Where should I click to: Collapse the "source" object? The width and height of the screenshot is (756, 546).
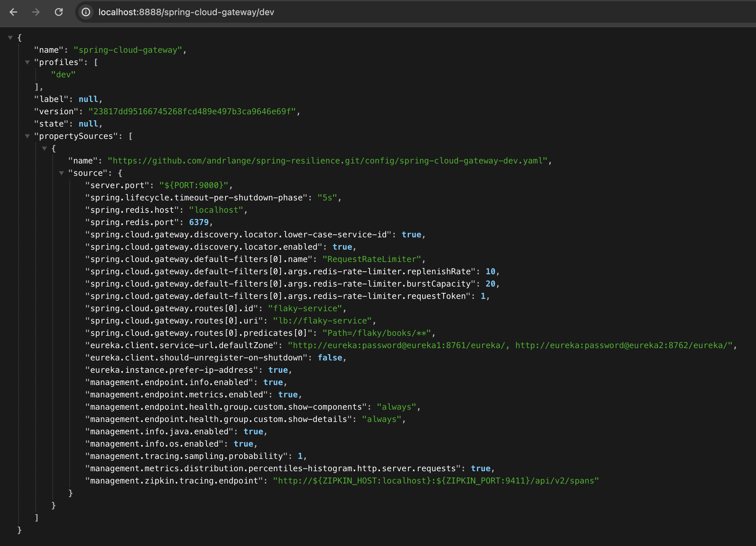coord(61,173)
